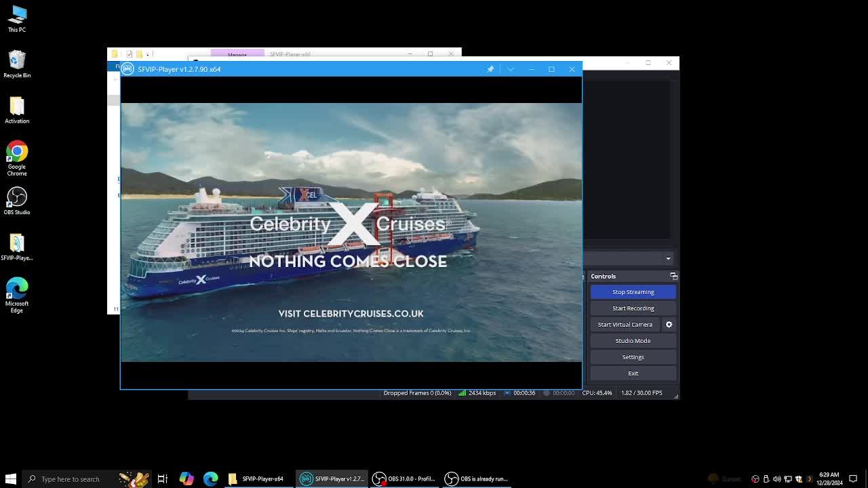The image size is (868, 488).
Task: Click the Manage tab in File Explorer
Action: (x=237, y=54)
